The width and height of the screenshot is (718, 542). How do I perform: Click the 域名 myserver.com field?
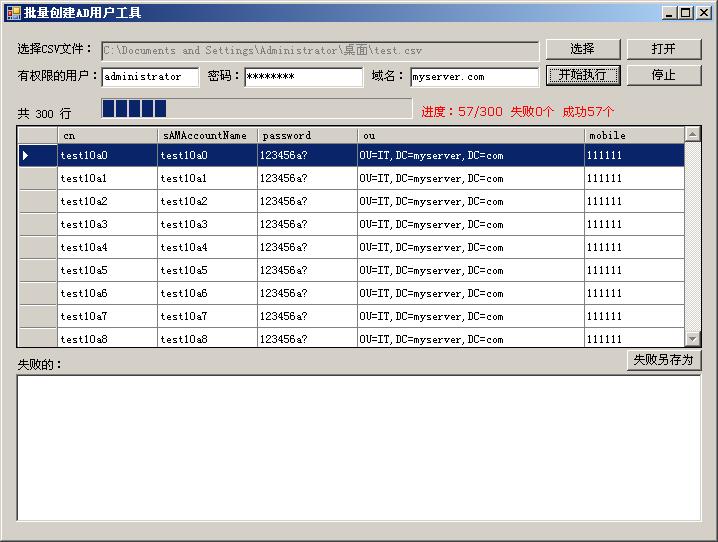(x=474, y=77)
